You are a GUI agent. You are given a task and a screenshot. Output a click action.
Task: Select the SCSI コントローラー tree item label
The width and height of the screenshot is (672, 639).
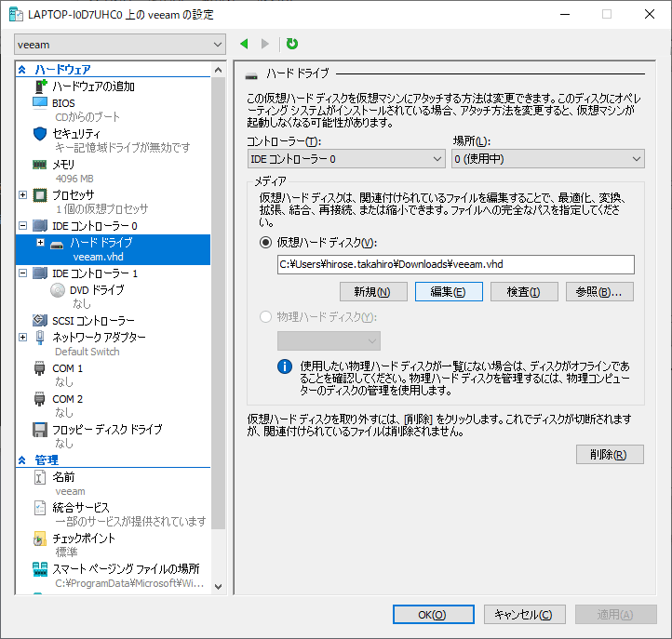[x=93, y=320]
